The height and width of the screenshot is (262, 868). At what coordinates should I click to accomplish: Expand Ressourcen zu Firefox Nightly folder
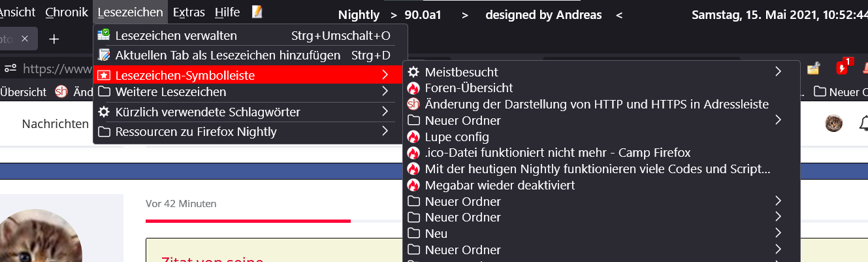point(385,132)
